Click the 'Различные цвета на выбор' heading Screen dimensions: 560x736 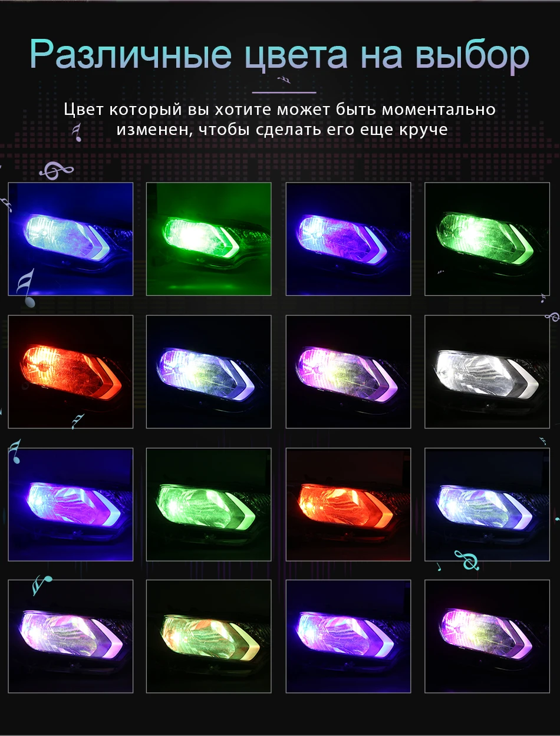279,55
